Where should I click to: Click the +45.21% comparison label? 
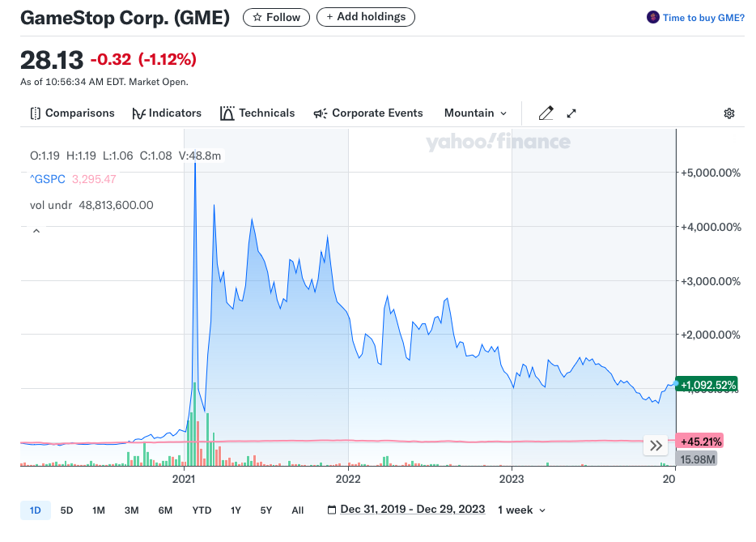(700, 441)
